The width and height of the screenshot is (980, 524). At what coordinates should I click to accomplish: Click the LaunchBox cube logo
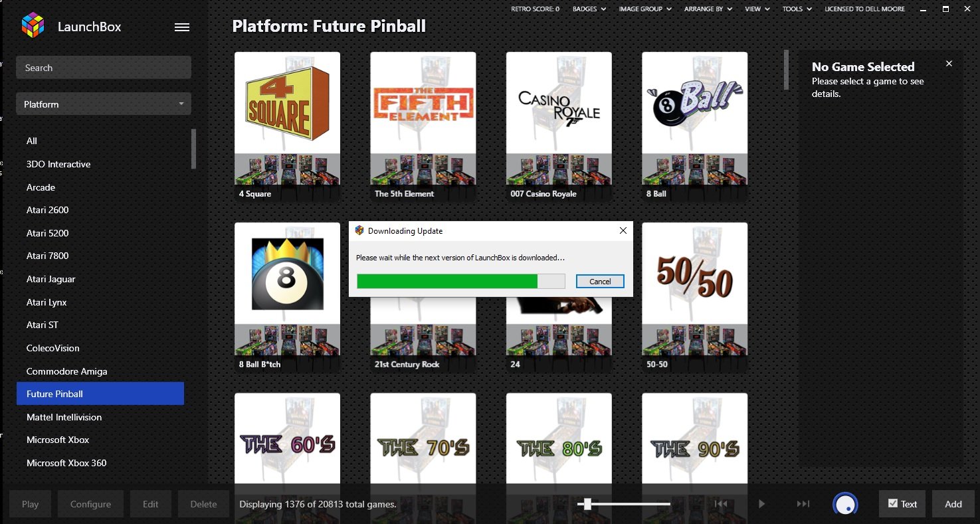click(33, 26)
